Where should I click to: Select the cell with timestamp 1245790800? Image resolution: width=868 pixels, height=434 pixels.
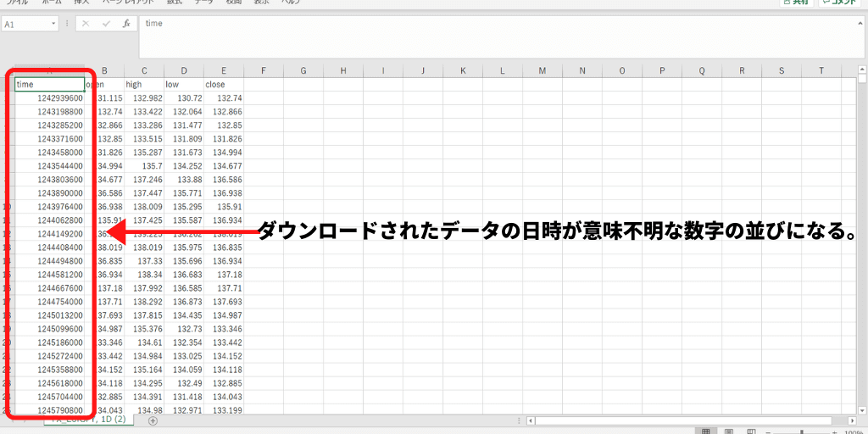[x=50, y=410]
